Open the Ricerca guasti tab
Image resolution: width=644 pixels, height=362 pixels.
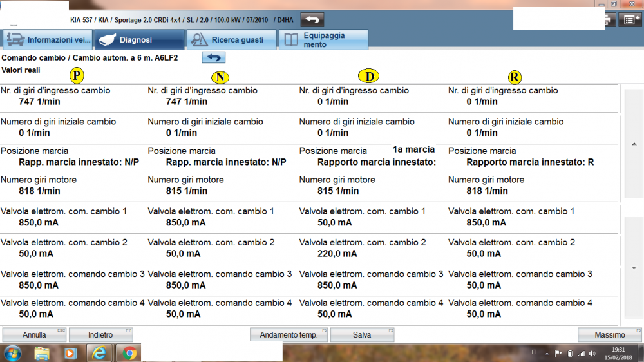[x=232, y=40]
